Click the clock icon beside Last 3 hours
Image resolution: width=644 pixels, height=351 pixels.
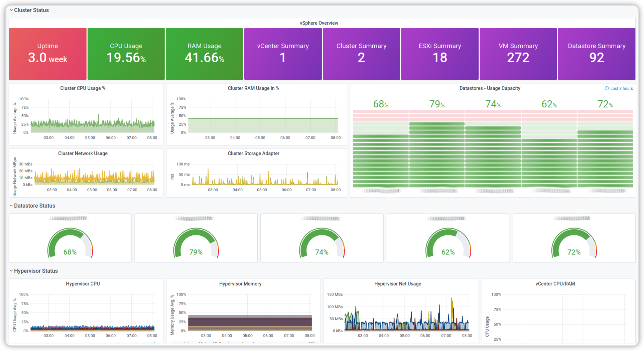[x=607, y=88]
